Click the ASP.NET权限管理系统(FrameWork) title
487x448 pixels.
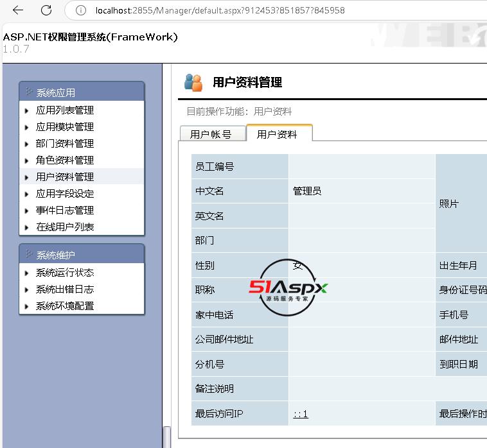click(91, 37)
